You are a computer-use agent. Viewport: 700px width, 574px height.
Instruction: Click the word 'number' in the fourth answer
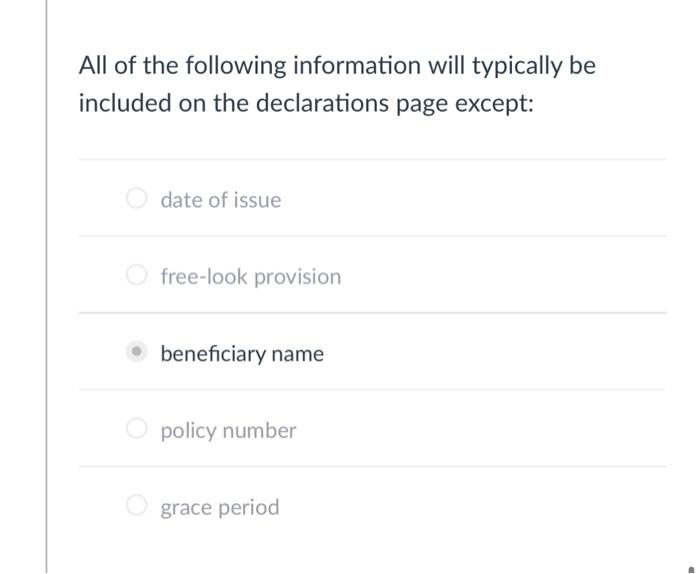[x=259, y=430]
